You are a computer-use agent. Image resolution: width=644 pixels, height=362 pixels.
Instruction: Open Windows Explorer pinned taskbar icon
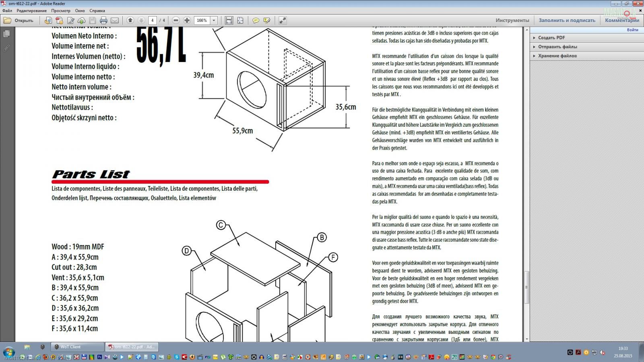click(27, 347)
